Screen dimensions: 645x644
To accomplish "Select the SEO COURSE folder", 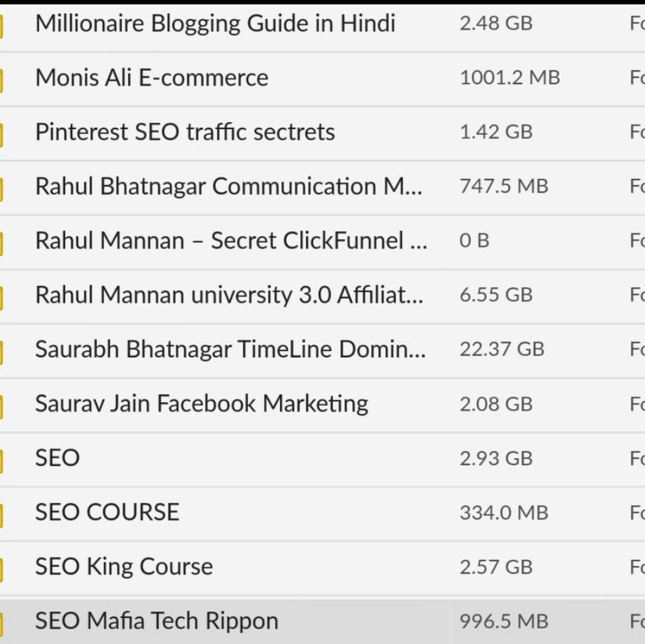I will [107, 512].
